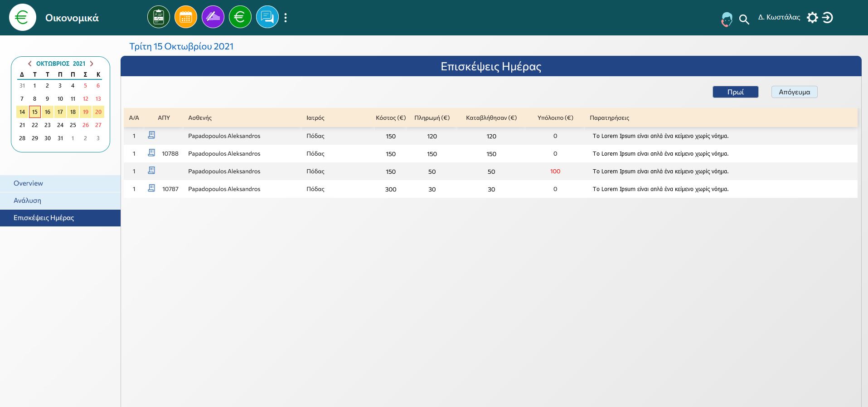Click the Υπόλοιπο (€) column header
Screen dimensions: 868x407
click(555, 118)
